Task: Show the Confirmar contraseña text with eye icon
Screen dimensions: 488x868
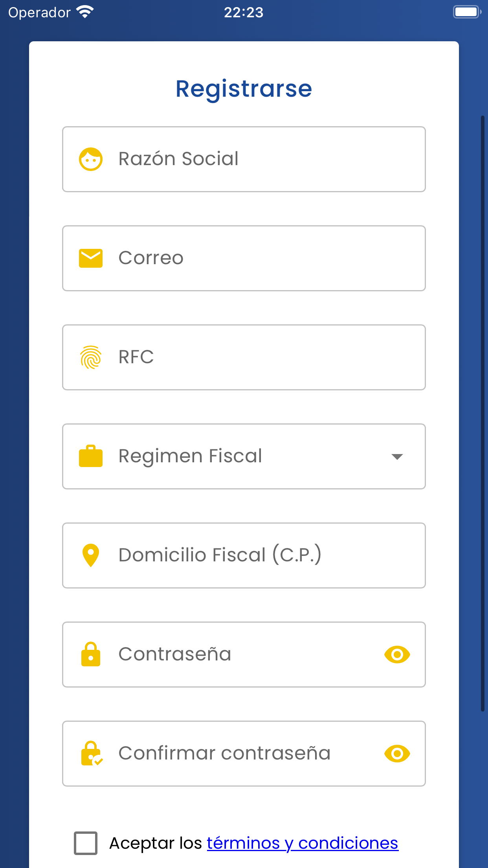Action: pyautogui.click(x=397, y=754)
